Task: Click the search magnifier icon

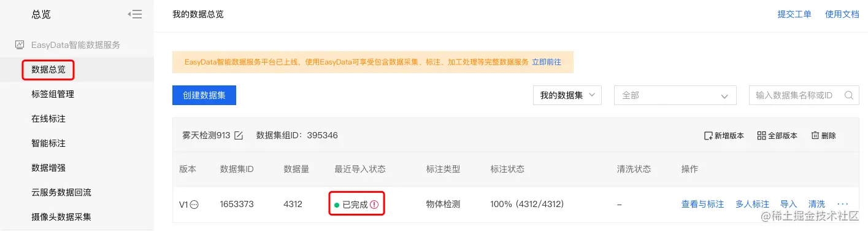Action: point(849,95)
